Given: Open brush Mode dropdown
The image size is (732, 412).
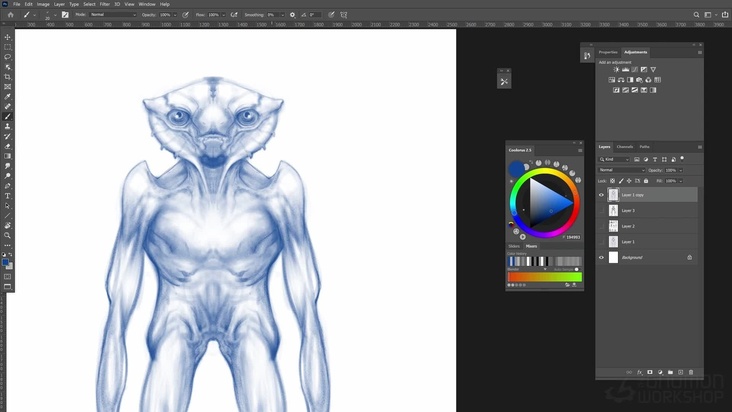Looking at the screenshot, I should 113,15.
